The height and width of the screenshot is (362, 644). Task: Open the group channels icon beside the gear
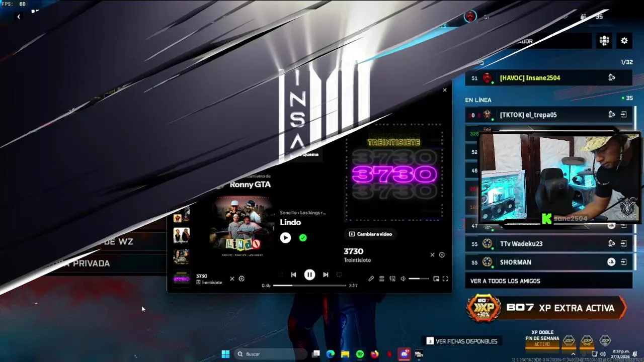(604, 41)
